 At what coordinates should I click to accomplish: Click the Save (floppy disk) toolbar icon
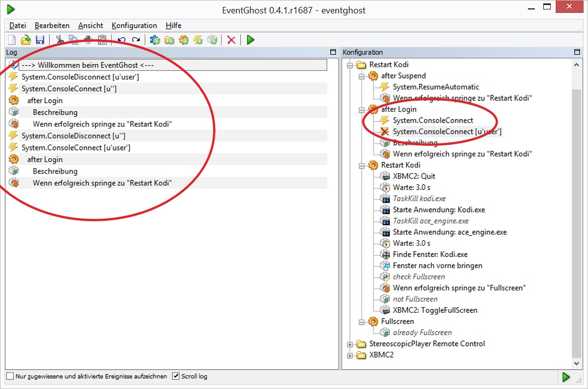(40, 40)
